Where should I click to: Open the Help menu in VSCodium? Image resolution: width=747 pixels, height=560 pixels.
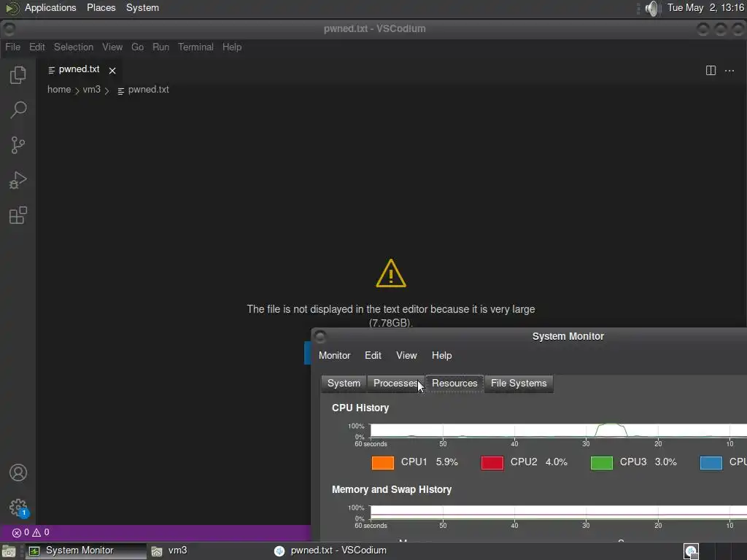point(232,47)
